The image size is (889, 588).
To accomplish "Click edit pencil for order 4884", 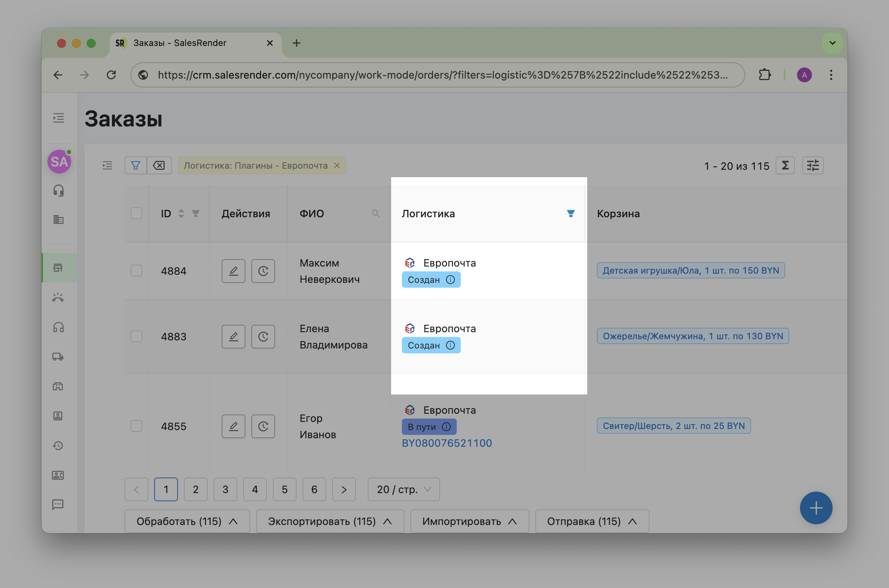I will [x=233, y=271].
